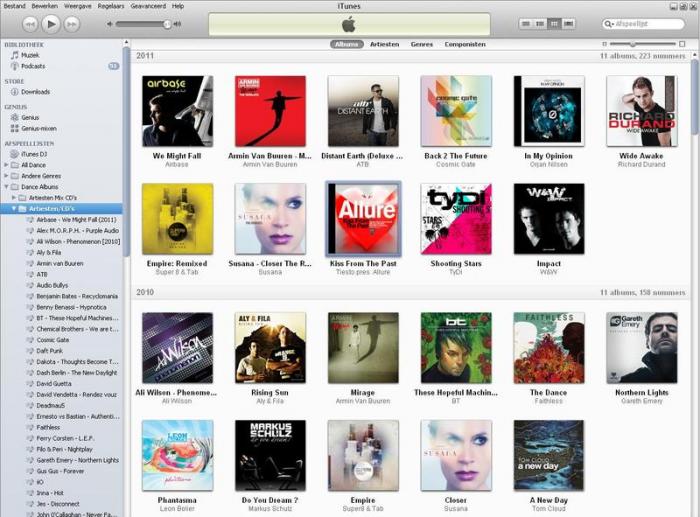Open the Geavanceerd menu
Viewport: 700px width, 517px height.
pos(148,6)
